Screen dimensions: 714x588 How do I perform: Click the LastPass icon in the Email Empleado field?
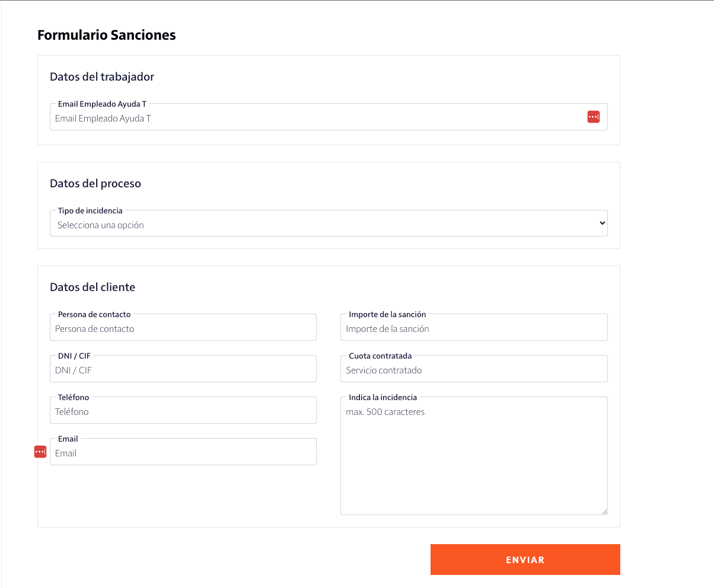(x=593, y=117)
